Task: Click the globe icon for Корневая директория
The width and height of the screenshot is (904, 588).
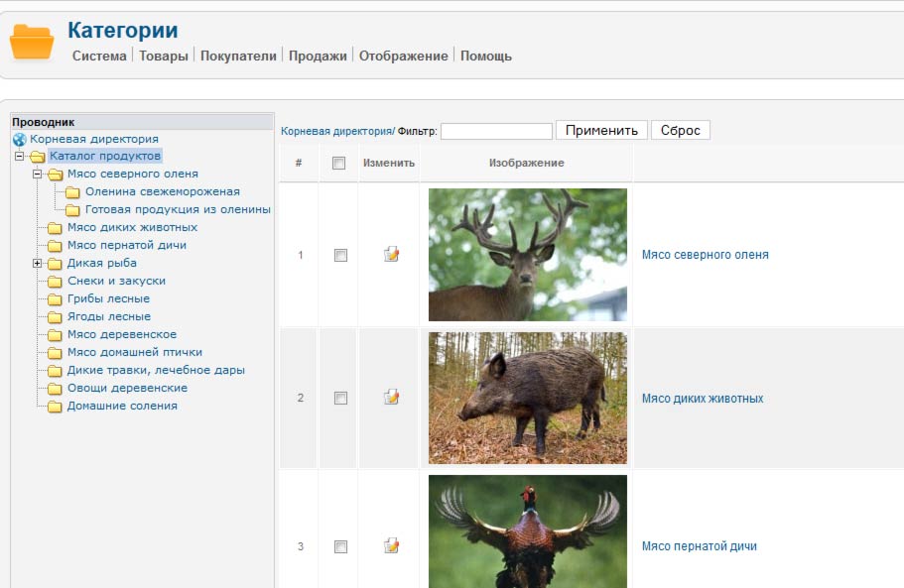Action: point(20,140)
